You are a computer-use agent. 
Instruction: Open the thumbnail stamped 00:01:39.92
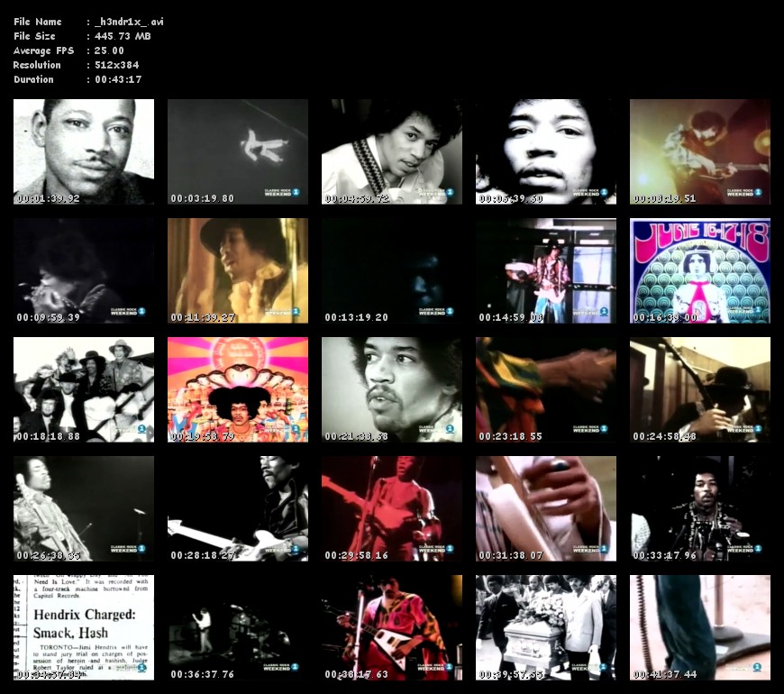pos(84,151)
